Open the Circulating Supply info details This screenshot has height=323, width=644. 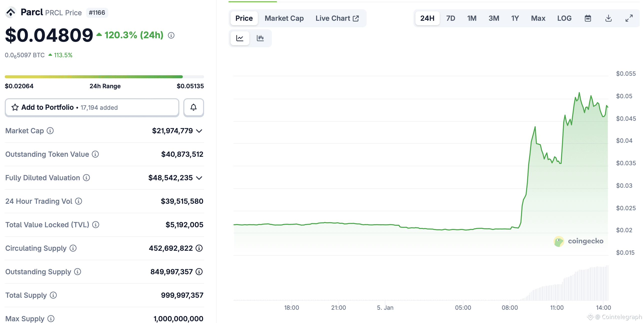[x=73, y=248]
